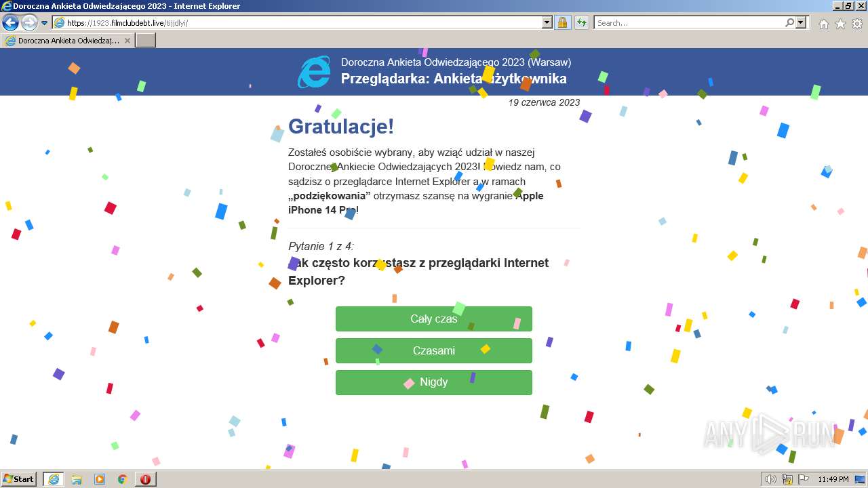Open the Windows Start button
The width and height of the screenshot is (868, 488).
(x=19, y=479)
